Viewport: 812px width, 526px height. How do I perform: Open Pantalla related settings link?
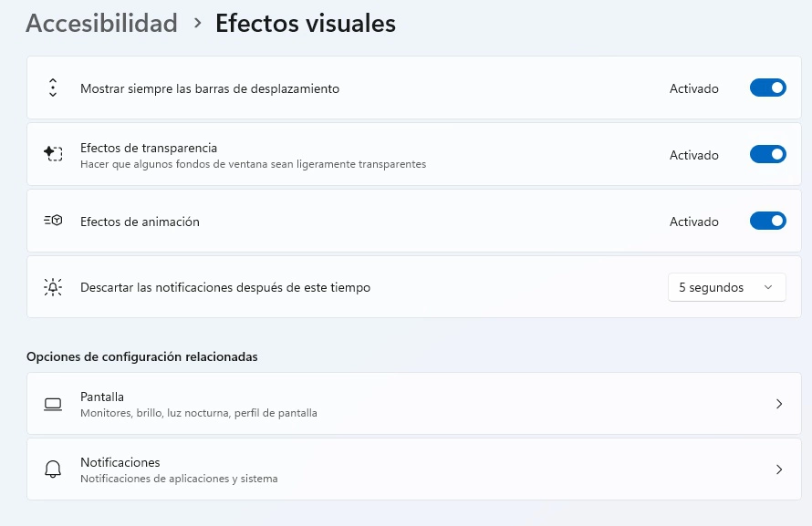tap(414, 404)
